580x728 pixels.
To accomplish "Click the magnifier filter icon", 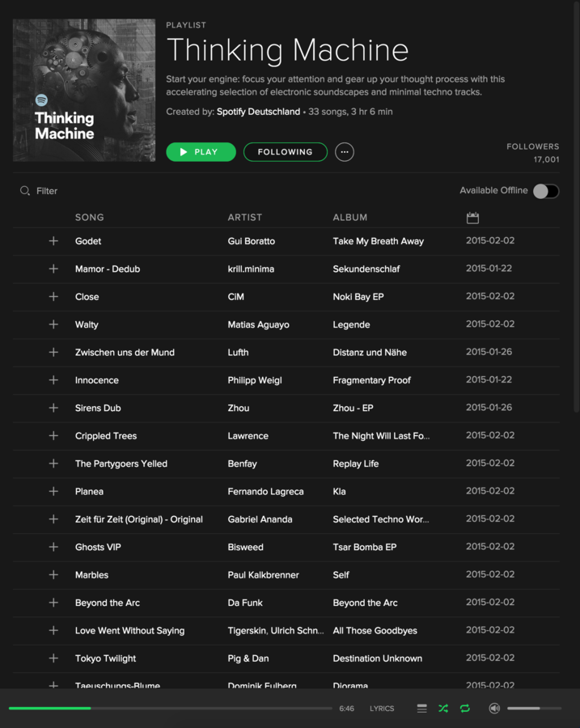I will click(x=24, y=191).
